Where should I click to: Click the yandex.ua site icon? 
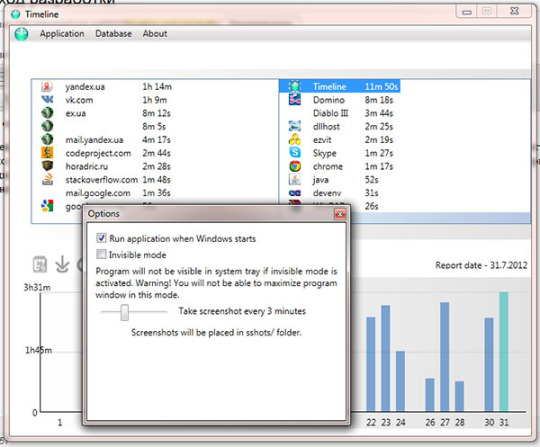47,86
